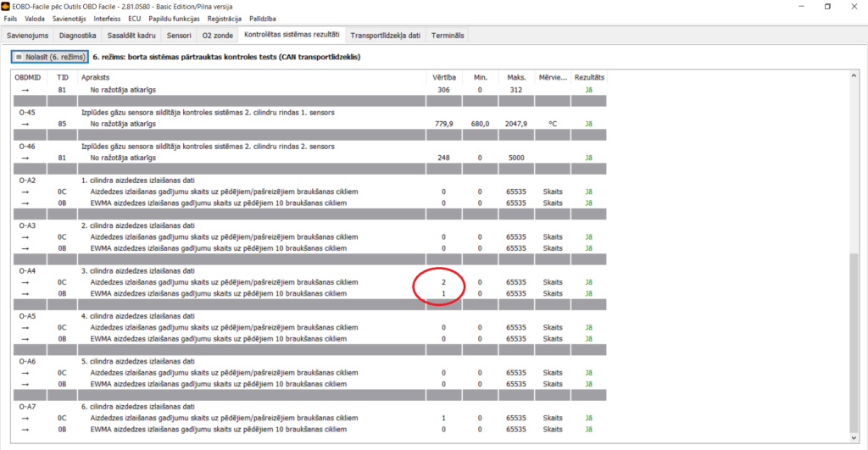868x450 pixels.
Task: Go to the Sasaldēt kadru tab
Action: [x=132, y=36]
